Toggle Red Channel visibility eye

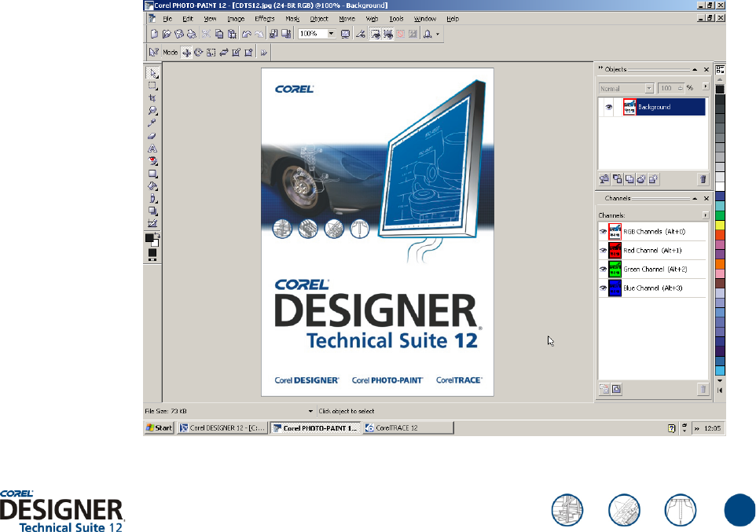point(603,251)
